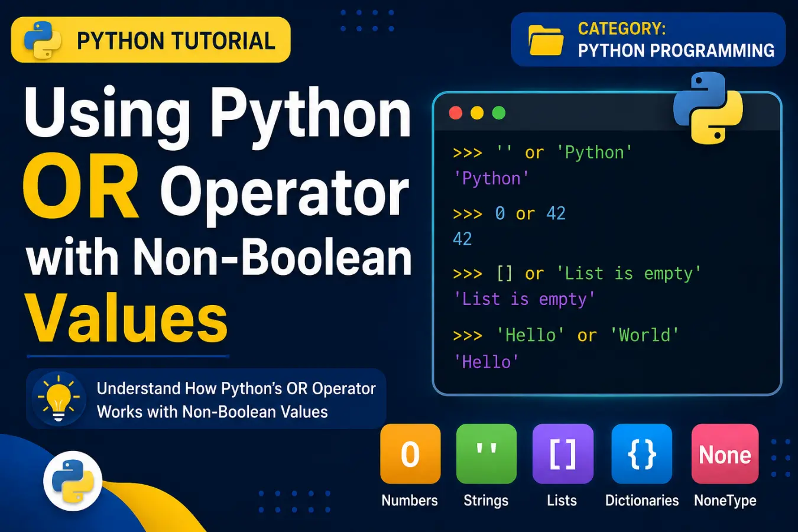The height and width of the screenshot is (532, 798).
Task: Click 'Understand How Python's OR Operator' line
Action: [x=236, y=388]
